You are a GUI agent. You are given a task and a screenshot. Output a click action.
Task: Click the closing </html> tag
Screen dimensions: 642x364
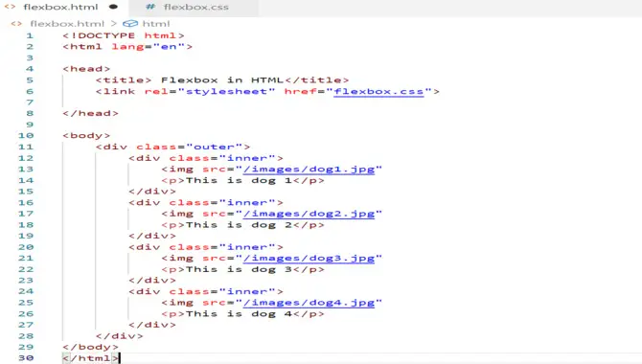pos(90,358)
